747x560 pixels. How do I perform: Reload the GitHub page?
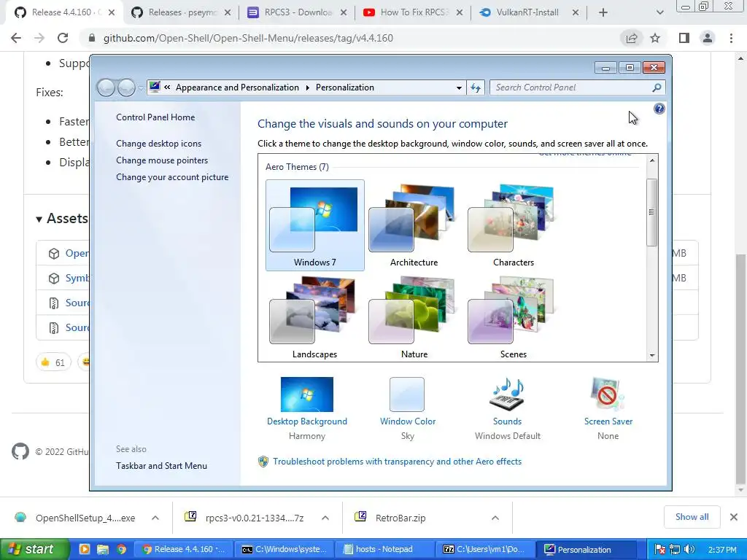click(x=63, y=38)
